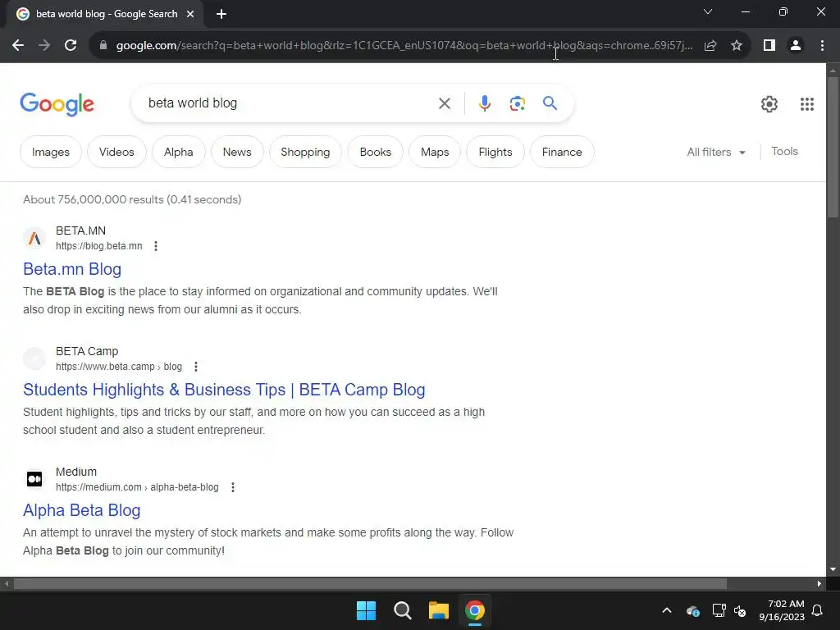
Task: Click the address bar URL
Action: click(404, 46)
